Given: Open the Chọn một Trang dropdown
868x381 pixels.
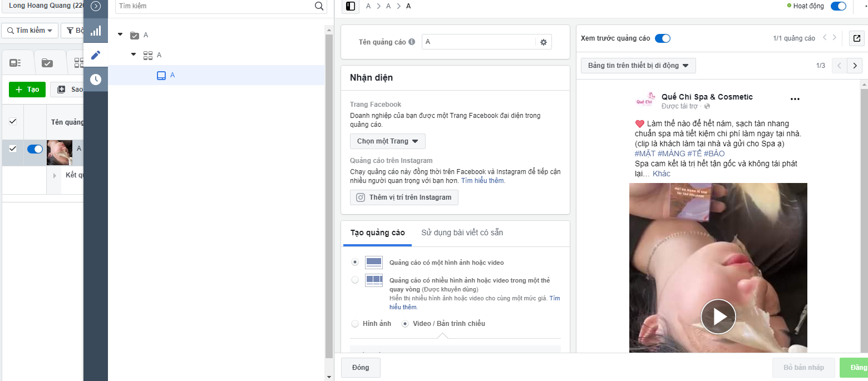Looking at the screenshot, I should pyautogui.click(x=388, y=141).
